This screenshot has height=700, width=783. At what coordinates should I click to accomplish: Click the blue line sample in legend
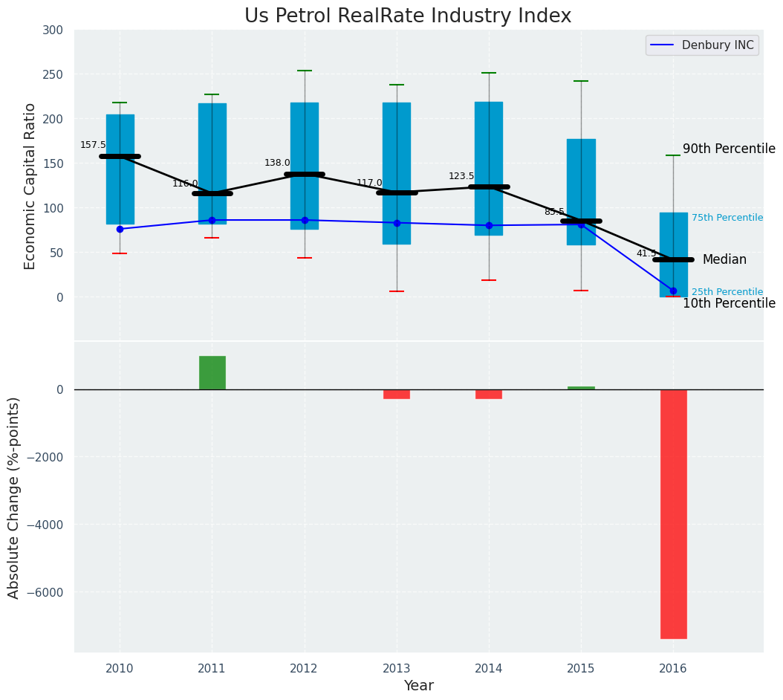tap(661, 45)
